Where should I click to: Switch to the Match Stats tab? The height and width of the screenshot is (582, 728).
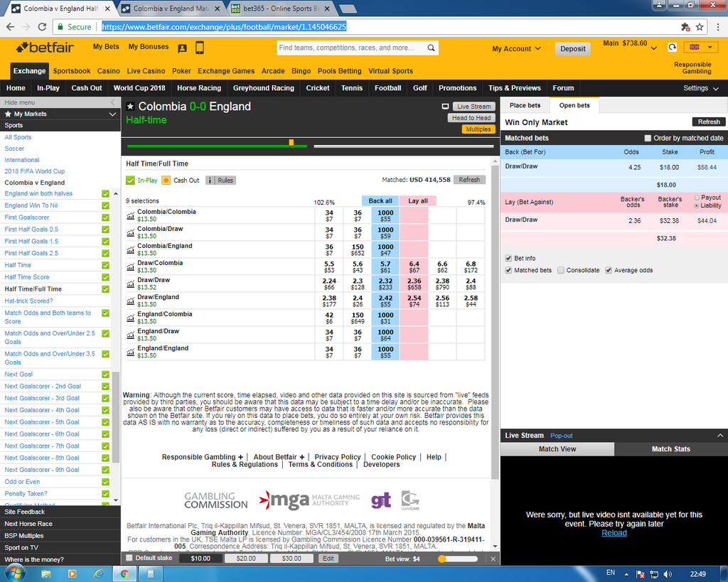(671, 449)
